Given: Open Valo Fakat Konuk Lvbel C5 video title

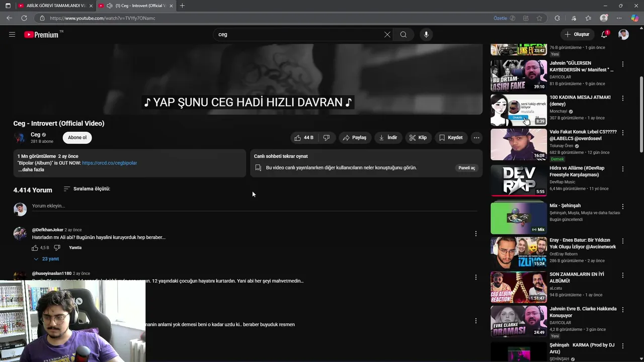Looking at the screenshot, I should pyautogui.click(x=583, y=135).
